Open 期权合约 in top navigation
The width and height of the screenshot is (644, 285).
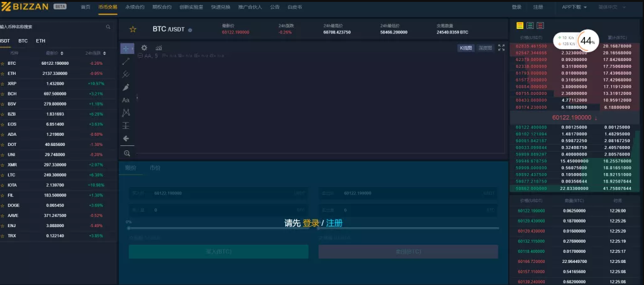[162, 7]
